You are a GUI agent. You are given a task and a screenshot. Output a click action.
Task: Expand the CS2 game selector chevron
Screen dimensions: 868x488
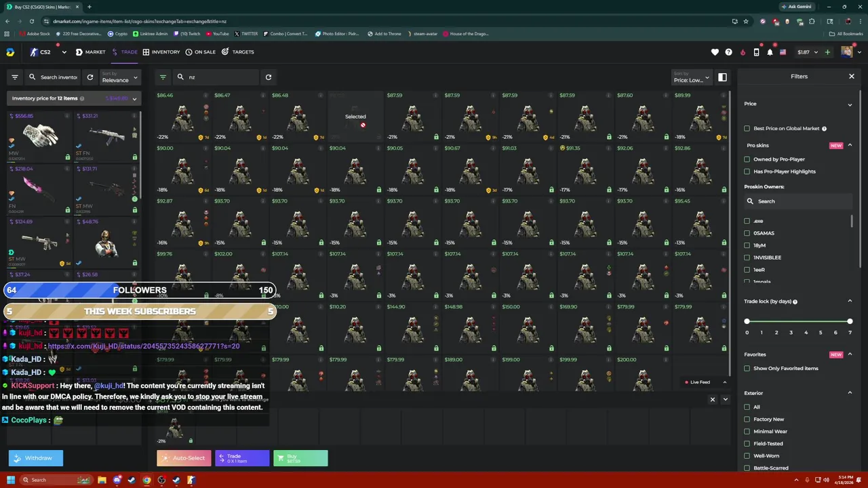point(64,52)
